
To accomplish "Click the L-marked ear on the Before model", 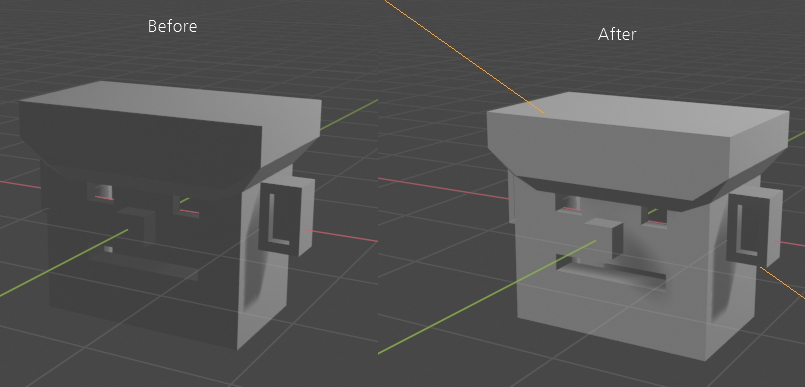I will [x=286, y=217].
